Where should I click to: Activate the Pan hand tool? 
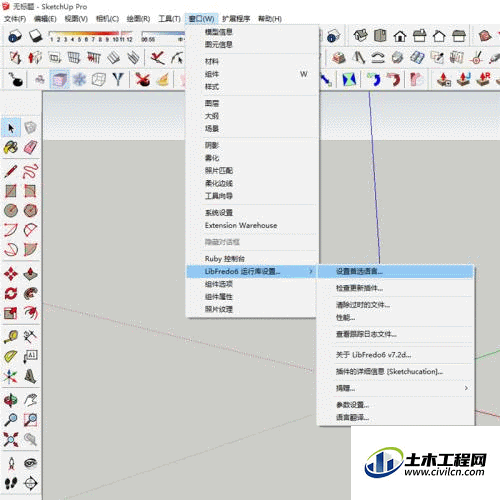(30, 400)
